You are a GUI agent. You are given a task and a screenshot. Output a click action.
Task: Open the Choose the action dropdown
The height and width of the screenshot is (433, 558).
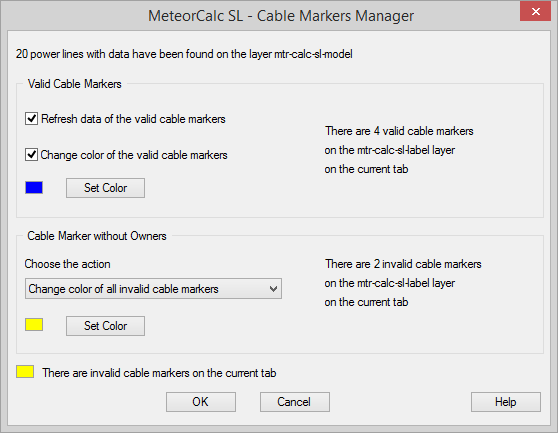[153, 289]
